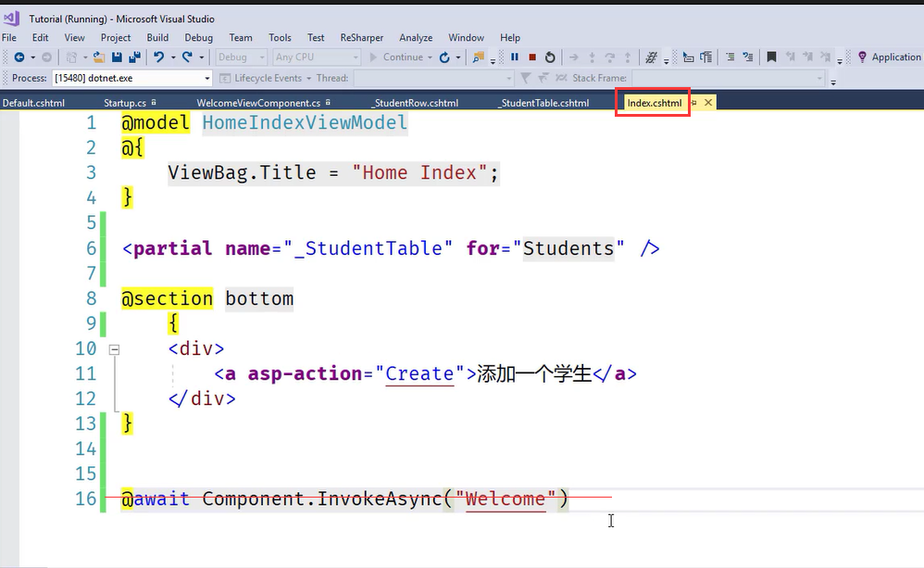Click the thread filter funnel icon
Viewport: 924px width, 568px height.
point(526,78)
